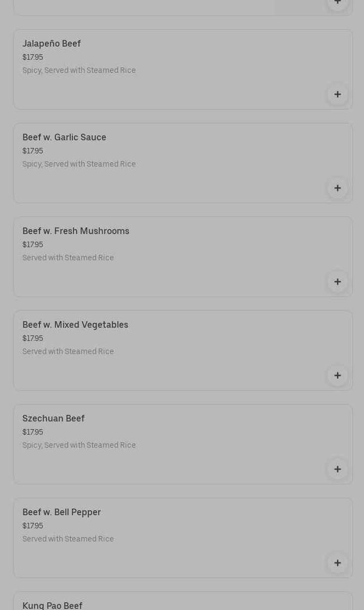Open Beef w. Garlic Sauce title
The image size is (364, 610).
[64, 137]
